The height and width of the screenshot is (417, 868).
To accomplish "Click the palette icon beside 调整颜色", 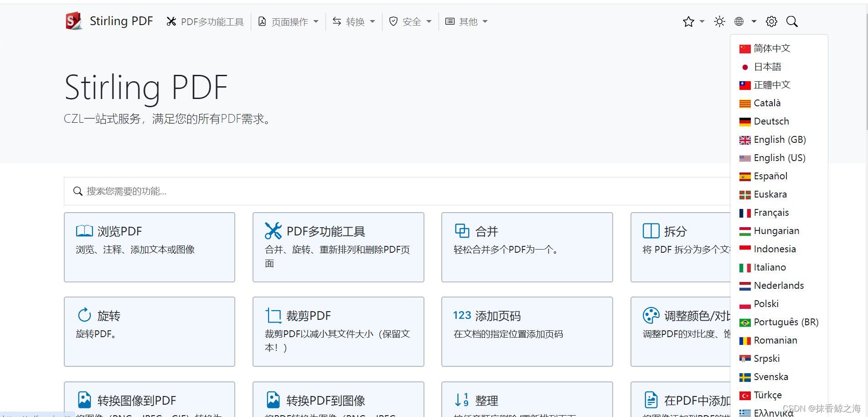I will 651,315.
